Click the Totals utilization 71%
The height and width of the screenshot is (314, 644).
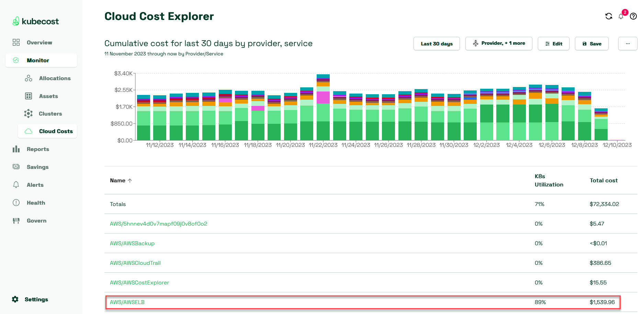click(x=540, y=204)
